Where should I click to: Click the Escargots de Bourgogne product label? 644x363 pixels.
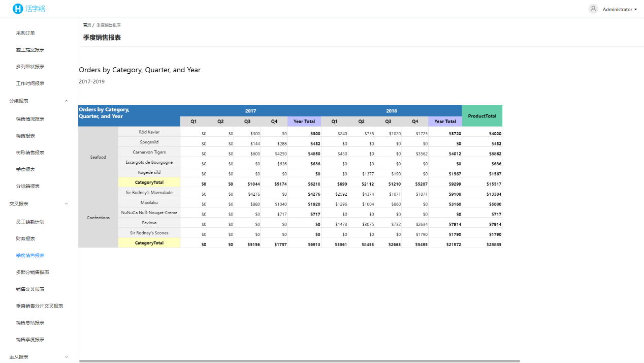tap(149, 162)
